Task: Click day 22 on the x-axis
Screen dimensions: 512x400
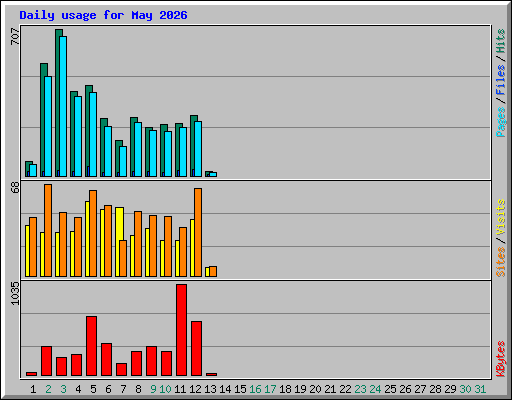Action: [345, 389]
